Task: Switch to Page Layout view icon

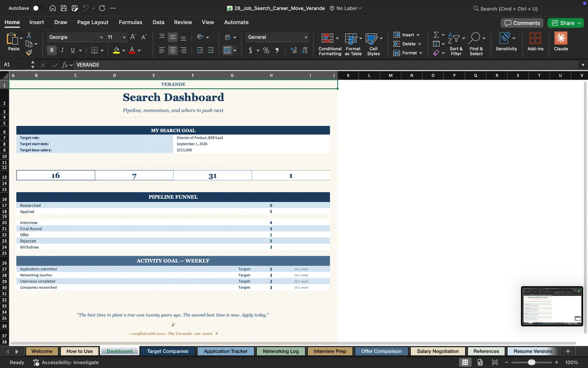Action: 480,362
